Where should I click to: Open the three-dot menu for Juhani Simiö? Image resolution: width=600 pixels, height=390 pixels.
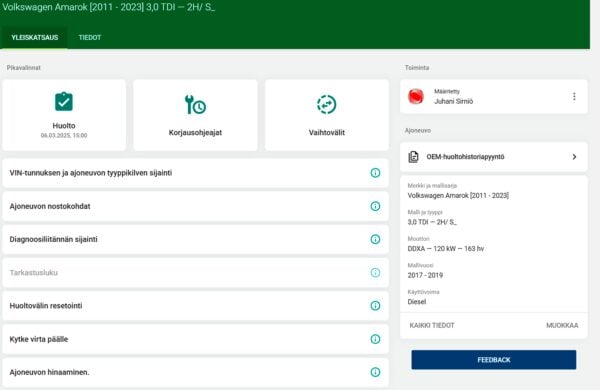point(574,96)
